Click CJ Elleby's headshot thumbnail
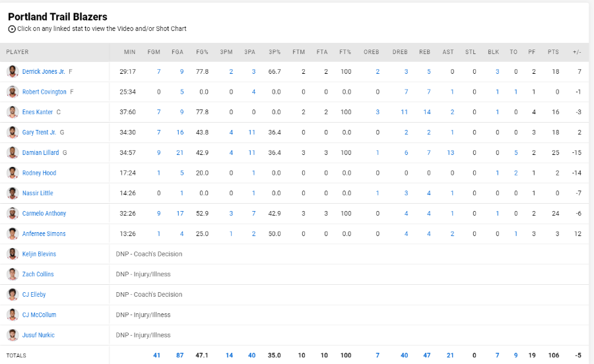The height and width of the screenshot is (364, 594). tap(13, 294)
